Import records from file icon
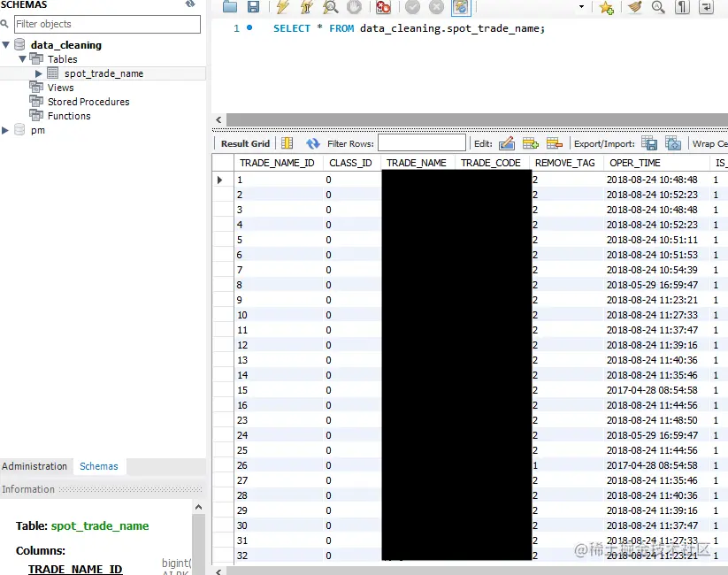This screenshot has height=575, width=728. [x=673, y=143]
